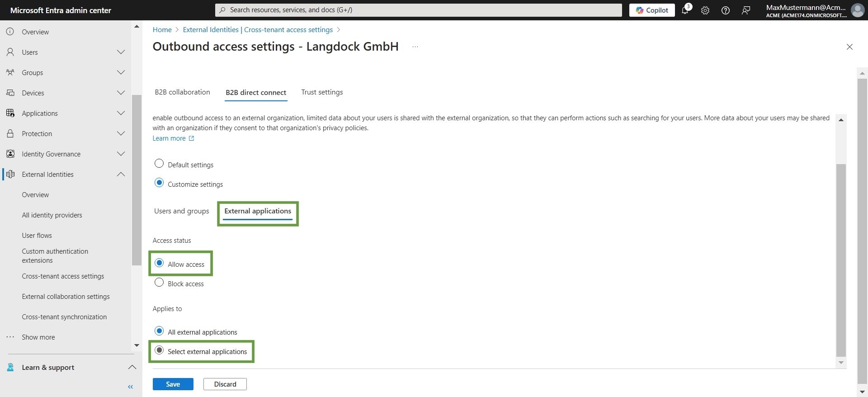The image size is (868, 397).
Task: Click the Copilot icon in the top bar
Action: point(651,10)
